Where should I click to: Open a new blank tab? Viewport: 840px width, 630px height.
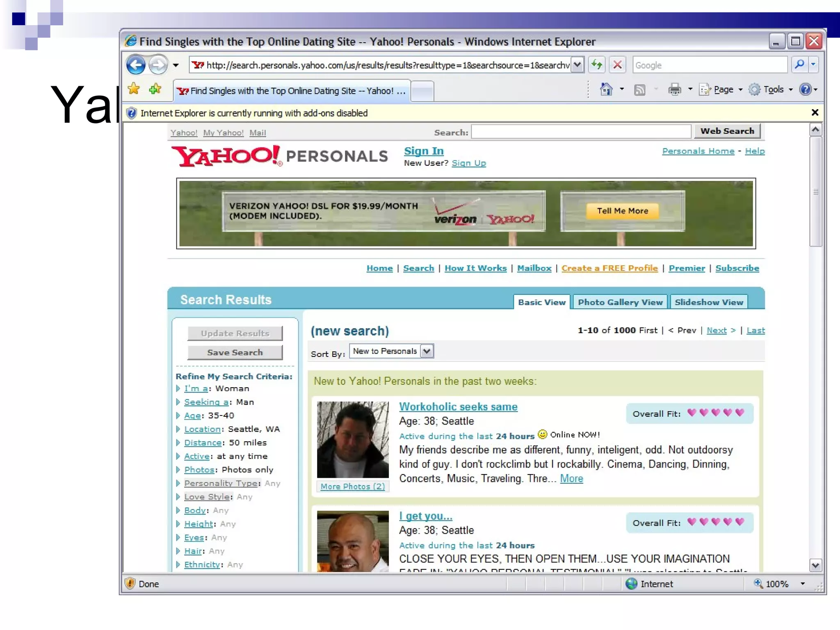[422, 91]
